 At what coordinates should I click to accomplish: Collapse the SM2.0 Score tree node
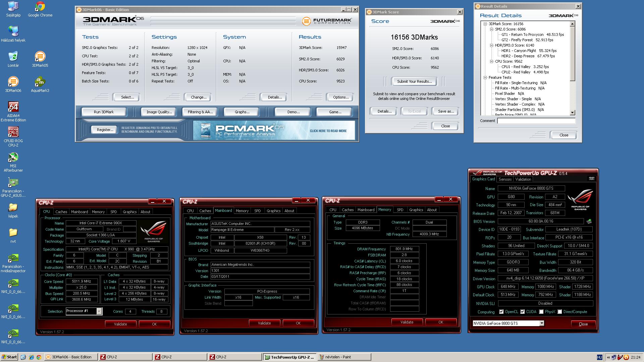(x=492, y=29)
